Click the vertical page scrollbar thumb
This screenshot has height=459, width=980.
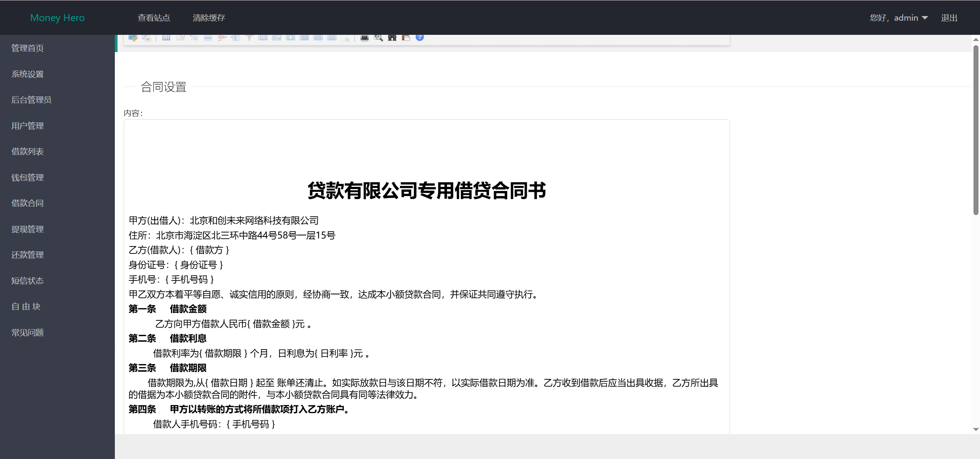point(976,130)
